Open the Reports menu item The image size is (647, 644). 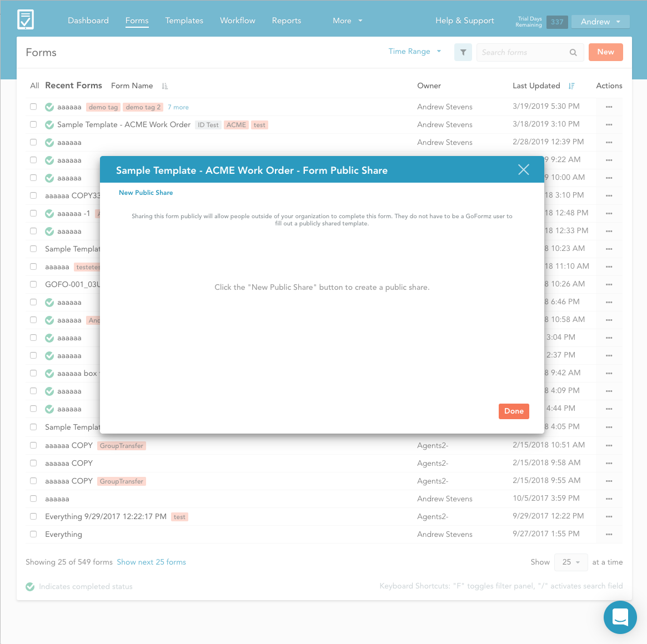coord(286,21)
